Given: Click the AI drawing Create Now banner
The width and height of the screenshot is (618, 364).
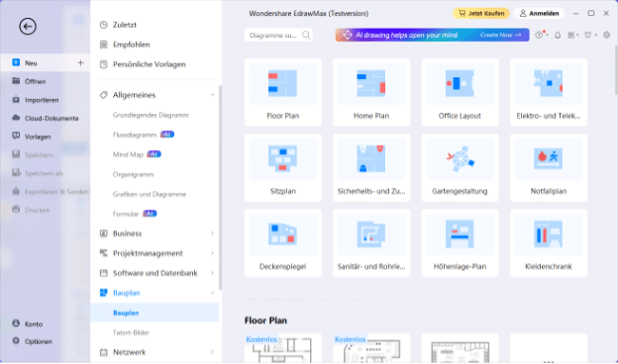Looking at the screenshot, I should pos(432,35).
